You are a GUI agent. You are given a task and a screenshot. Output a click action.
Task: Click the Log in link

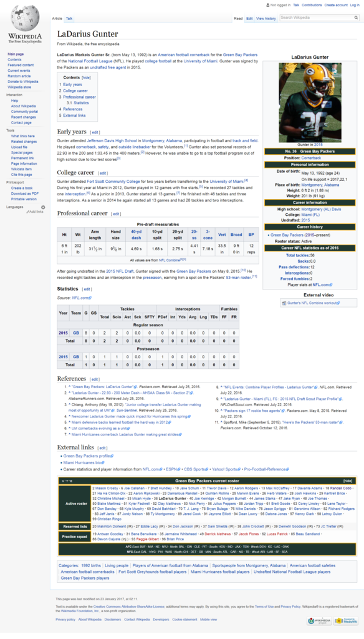[355, 5]
